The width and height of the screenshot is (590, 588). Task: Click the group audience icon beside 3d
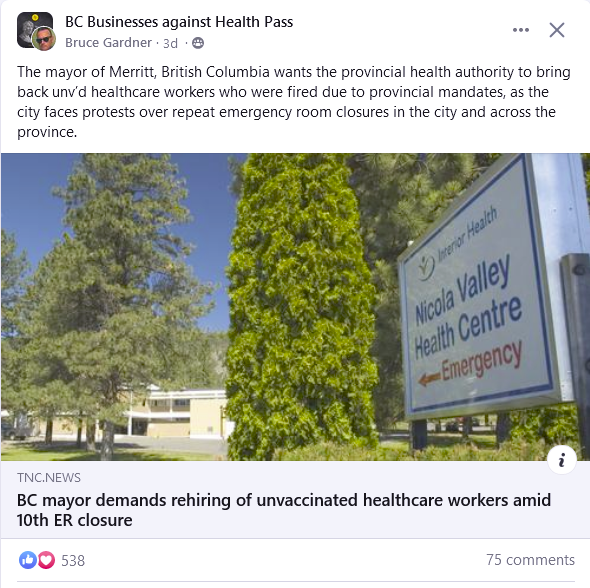pos(198,43)
